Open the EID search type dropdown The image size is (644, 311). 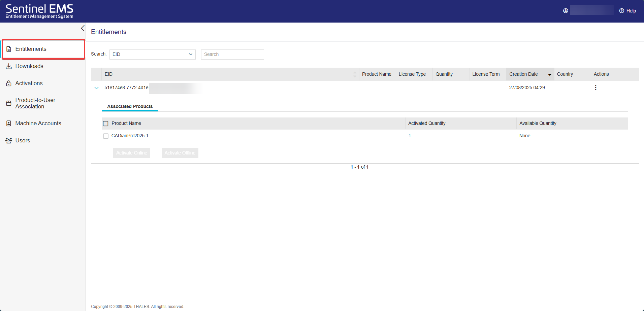tap(153, 55)
